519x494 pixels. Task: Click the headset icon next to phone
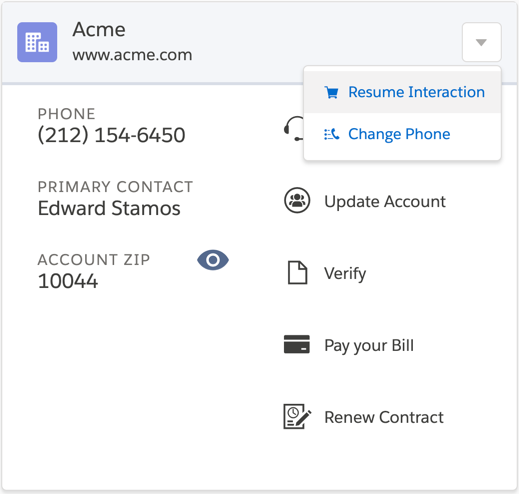[x=293, y=129]
